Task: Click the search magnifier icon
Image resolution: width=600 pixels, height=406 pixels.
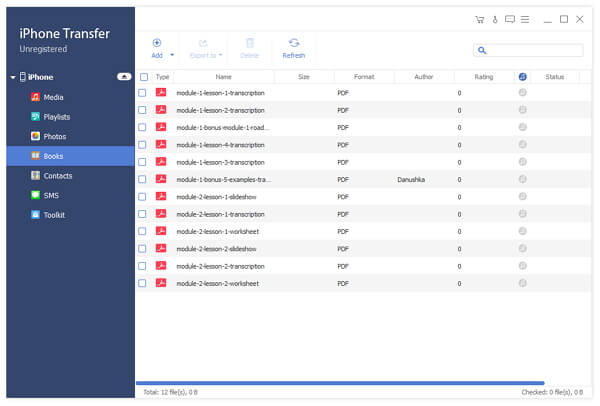Action: pos(482,51)
